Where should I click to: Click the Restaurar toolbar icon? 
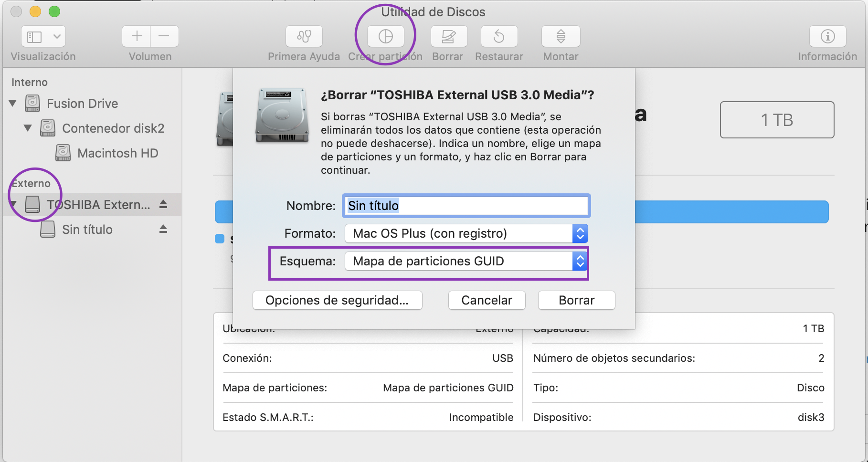pos(499,36)
